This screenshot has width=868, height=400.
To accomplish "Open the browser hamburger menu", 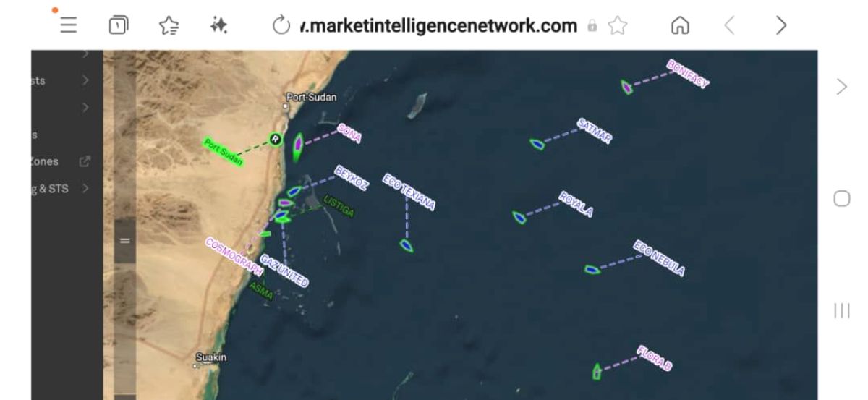I will pyautogui.click(x=68, y=25).
